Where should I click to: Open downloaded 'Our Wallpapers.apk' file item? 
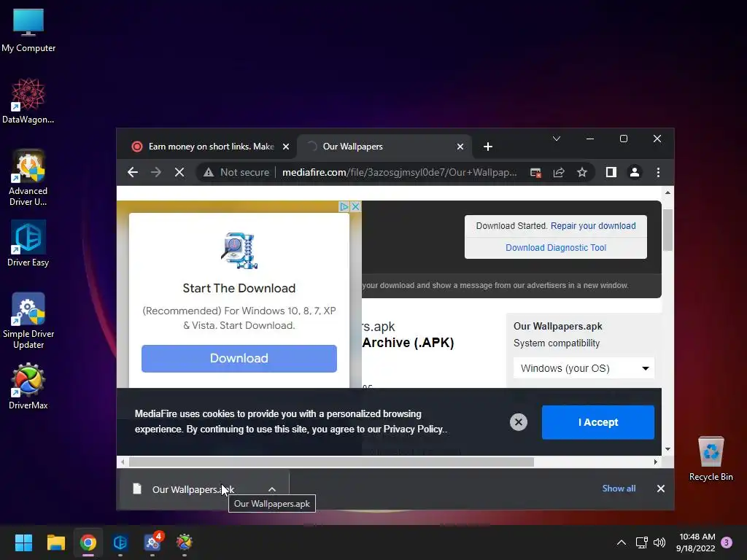pyautogui.click(x=193, y=489)
